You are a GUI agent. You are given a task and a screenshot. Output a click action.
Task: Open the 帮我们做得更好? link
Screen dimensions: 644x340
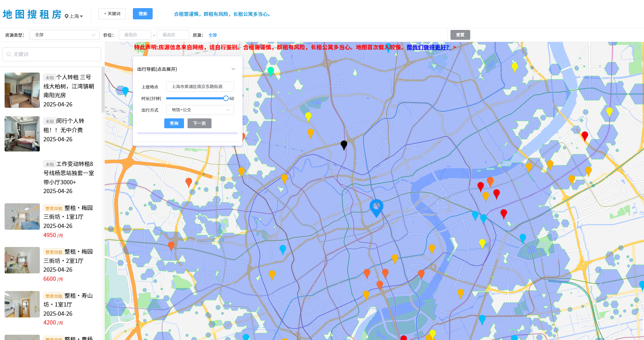click(x=429, y=47)
